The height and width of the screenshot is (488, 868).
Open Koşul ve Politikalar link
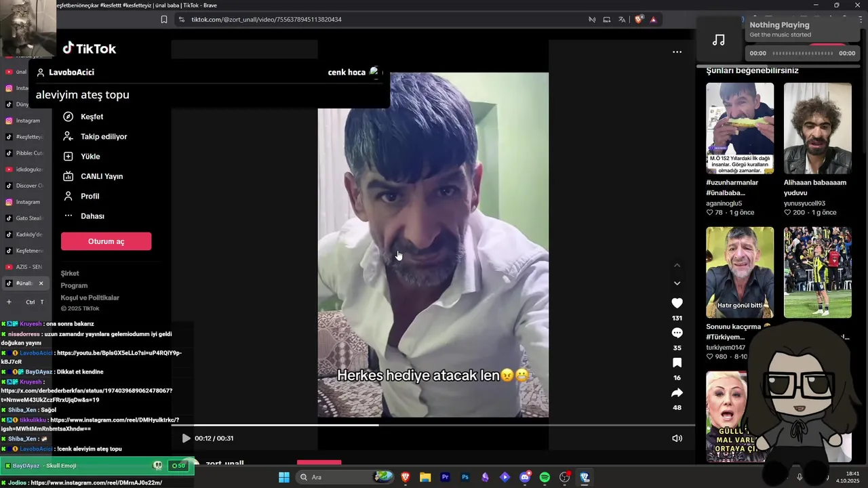90,298
